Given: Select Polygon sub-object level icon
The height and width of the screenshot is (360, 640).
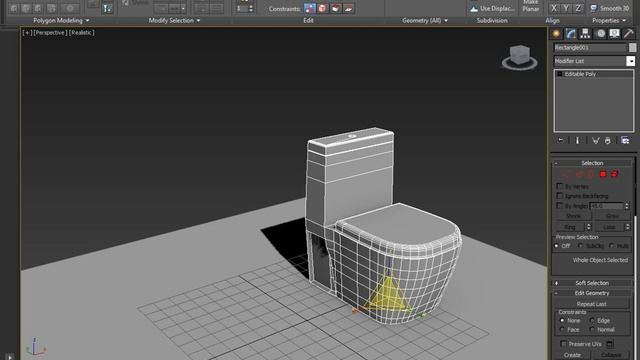Looking at the screenshot, I should point(603,174).
